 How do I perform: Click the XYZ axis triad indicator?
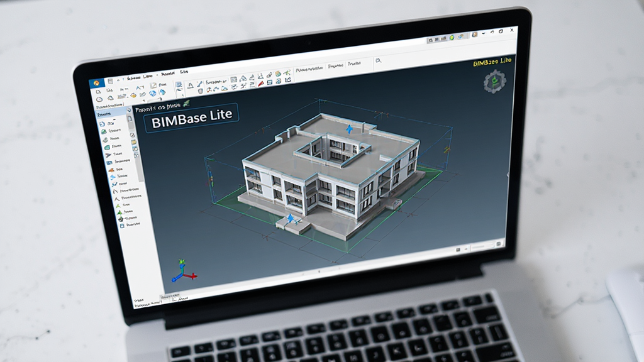pyautogui.click(x=183, y=271)
